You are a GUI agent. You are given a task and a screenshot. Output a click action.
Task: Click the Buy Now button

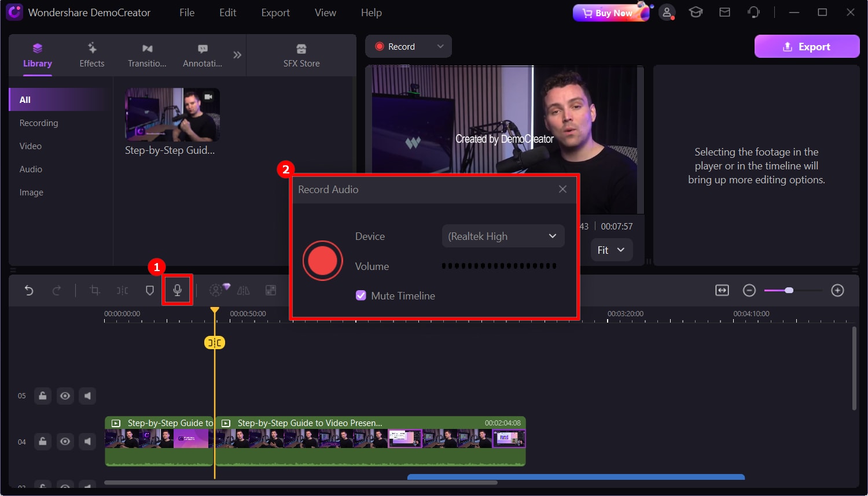[x=611, y=13]
